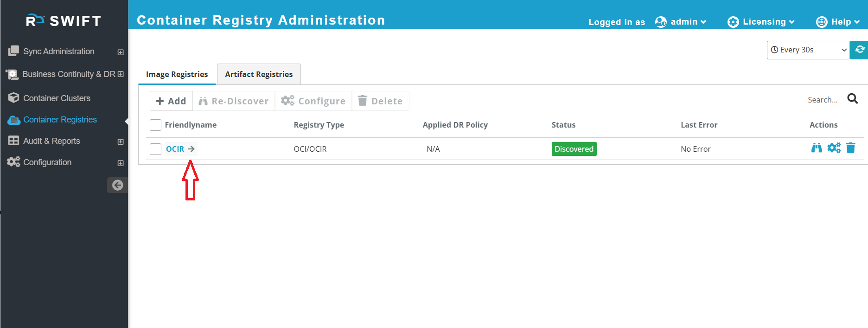The height and width of the screenshot is (328, 868).
Task: Toggle the select-all checkbox in header
Action: point(155,125)
